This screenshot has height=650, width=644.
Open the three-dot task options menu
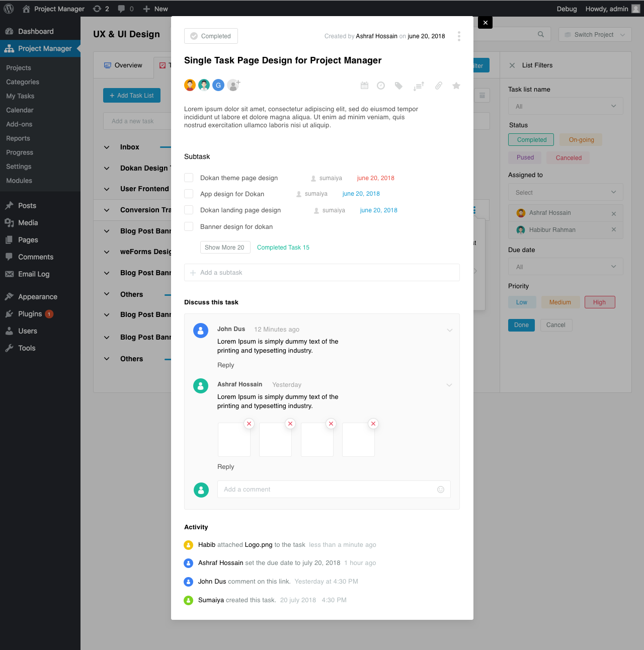point(459,36)
